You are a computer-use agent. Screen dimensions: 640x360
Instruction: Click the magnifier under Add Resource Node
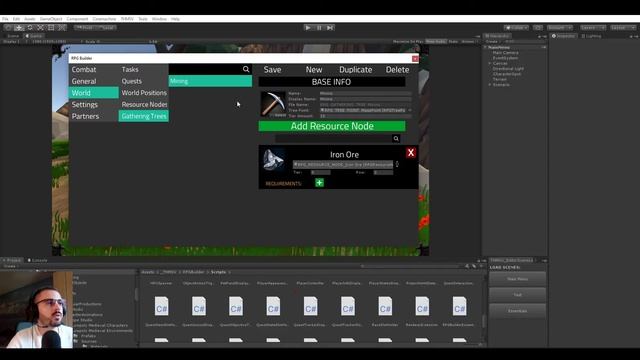click(396, 139)
